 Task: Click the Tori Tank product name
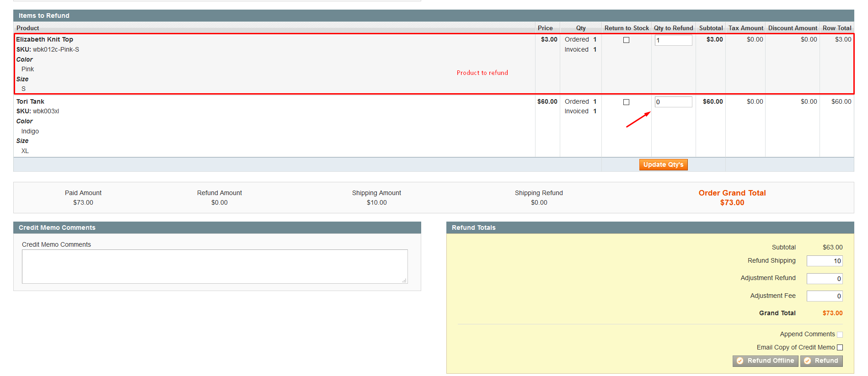[30, 101]
